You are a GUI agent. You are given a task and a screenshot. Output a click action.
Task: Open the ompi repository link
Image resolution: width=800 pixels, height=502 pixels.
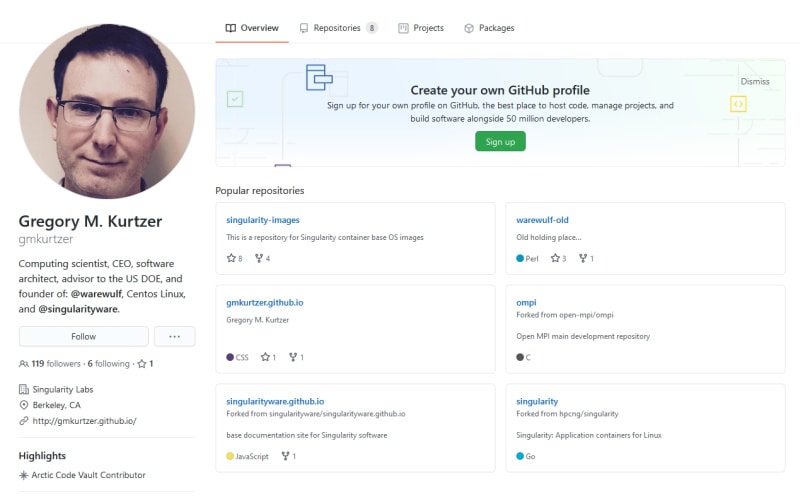[x=526, y=301]
